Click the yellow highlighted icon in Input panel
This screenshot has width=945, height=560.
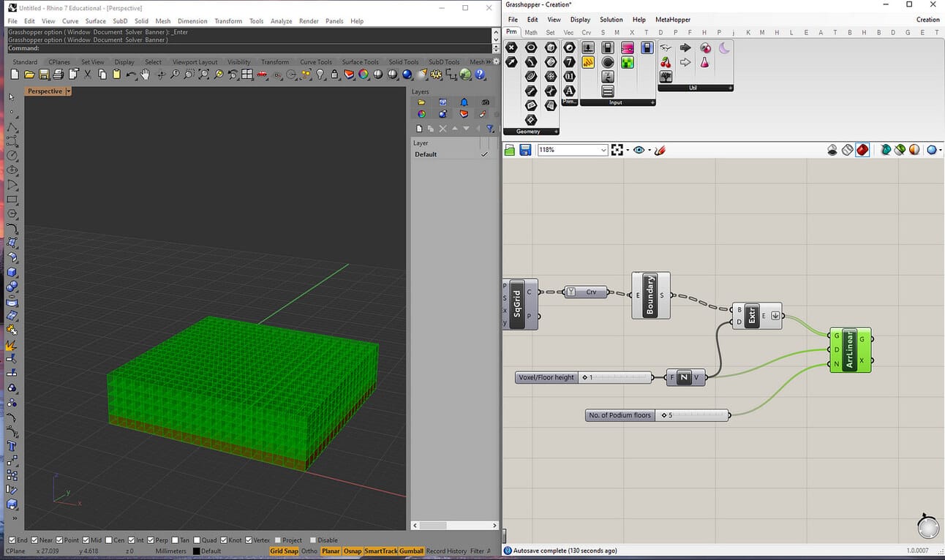click(588, 62)
